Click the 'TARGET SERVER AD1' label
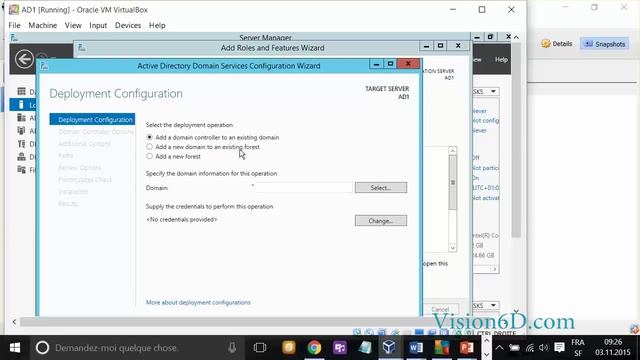This screenshot has height=360, width=640. [x=387, y=93]
